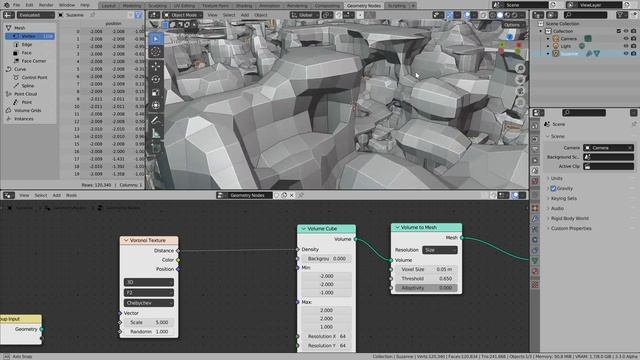Open the node editor Add menu
The height and width of the screenshot is (360, 640).
pyautogui.click(x=56, y=196)
